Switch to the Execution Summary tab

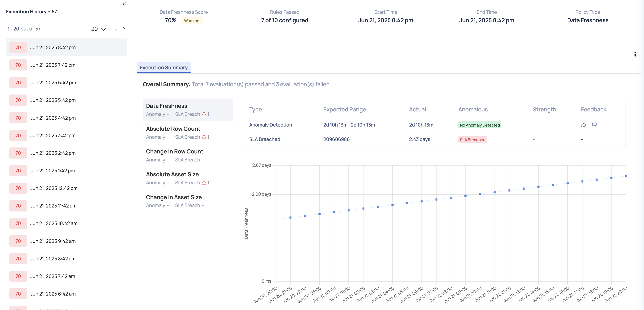tap(163, 68)
